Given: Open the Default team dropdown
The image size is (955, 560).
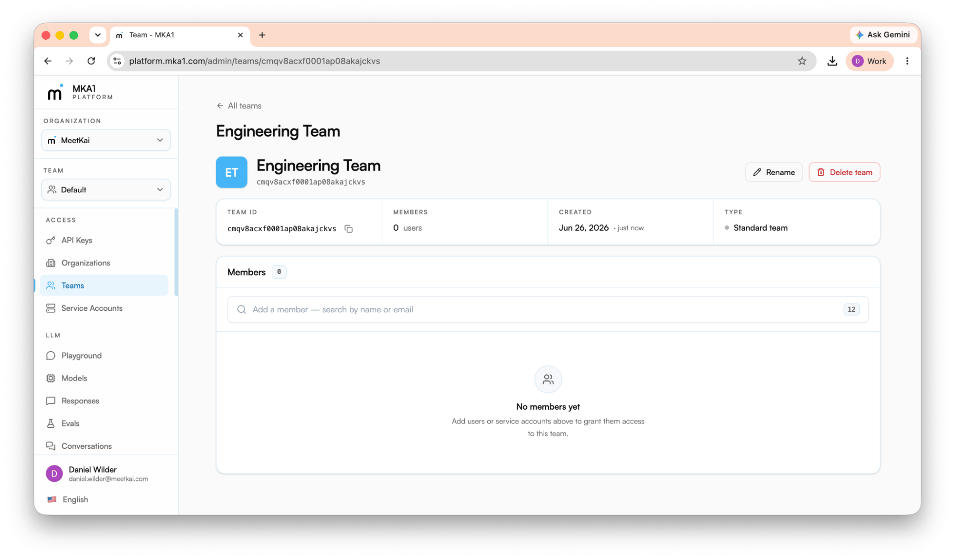Looking at the screenshot, I should point(106,190).
